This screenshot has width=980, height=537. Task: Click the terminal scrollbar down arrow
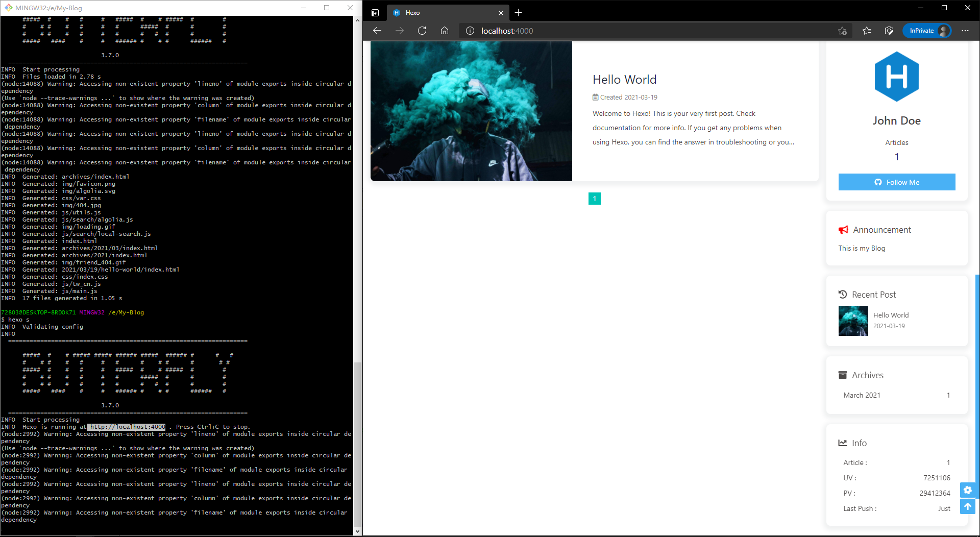click(357, 531)
